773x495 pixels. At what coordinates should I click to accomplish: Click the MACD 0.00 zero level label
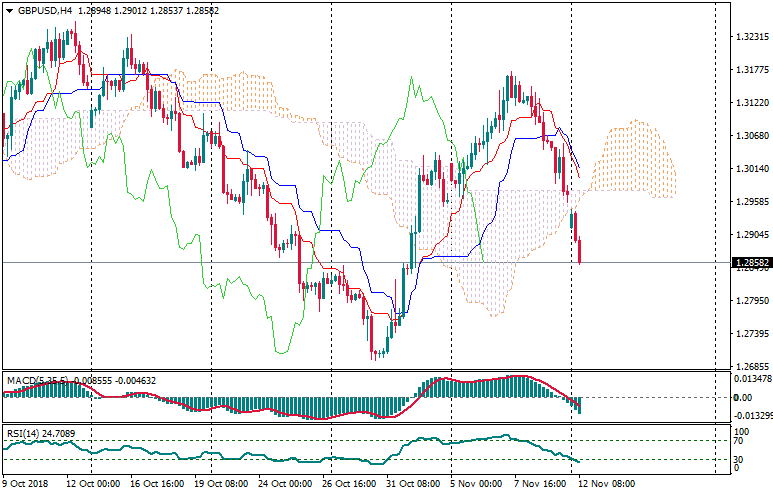[x=740, y=398]
